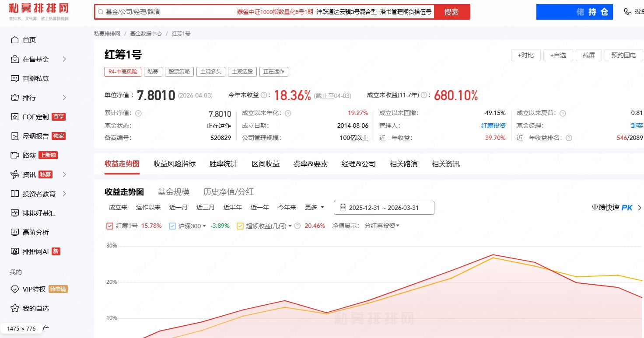The height and width of the screenshot is (338, 644).
Task: Disable the 超额收益(几何) checkbox
Action: coord(240,226)
